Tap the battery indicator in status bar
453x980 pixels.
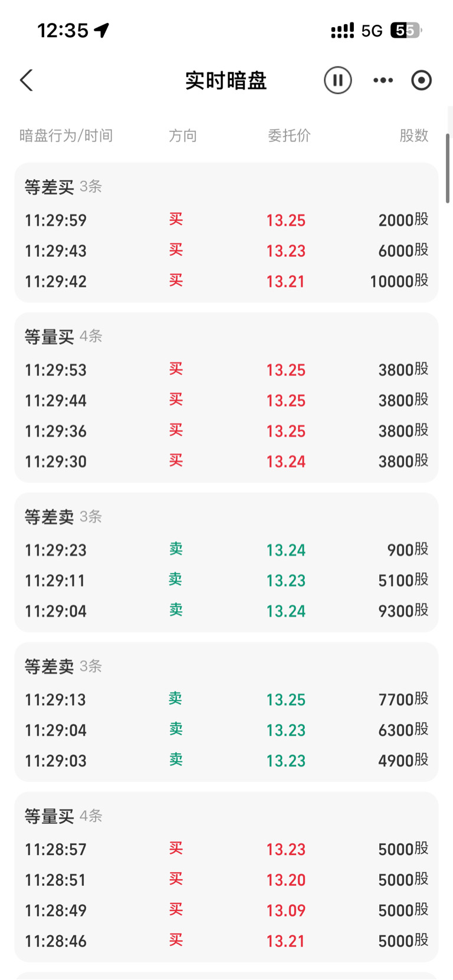(x=406, y=30)
